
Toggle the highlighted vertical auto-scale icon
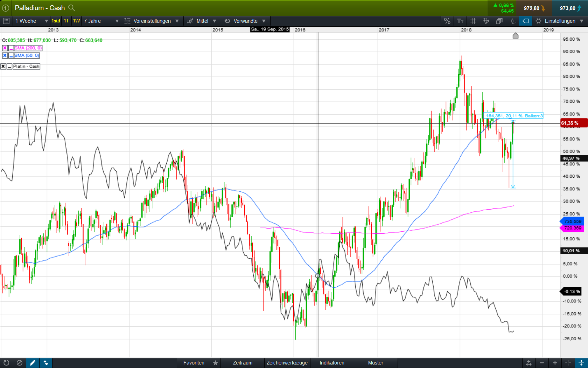click(x=581, y=363)
